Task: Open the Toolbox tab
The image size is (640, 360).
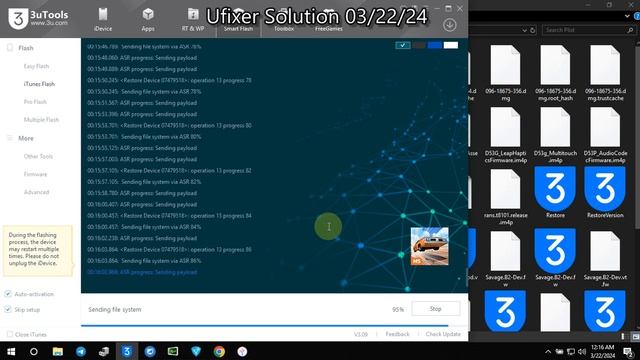Action: pyautogui.click(x=284, y=20)
